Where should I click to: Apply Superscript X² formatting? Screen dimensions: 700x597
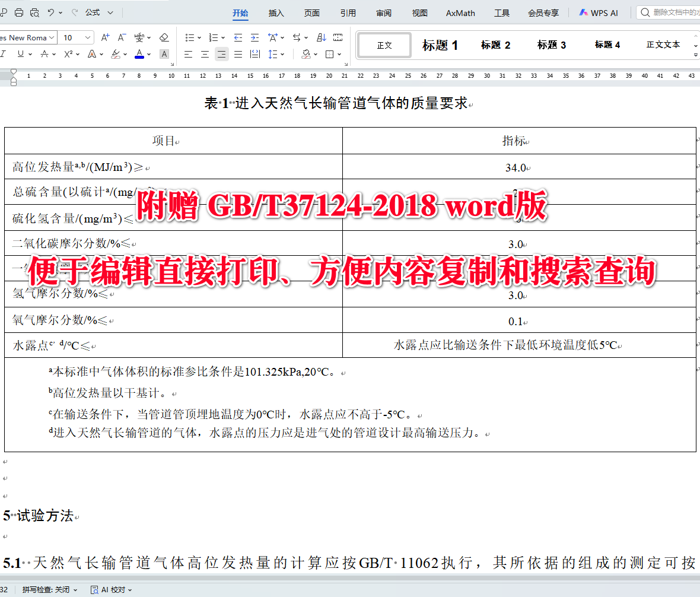[67, 53]
